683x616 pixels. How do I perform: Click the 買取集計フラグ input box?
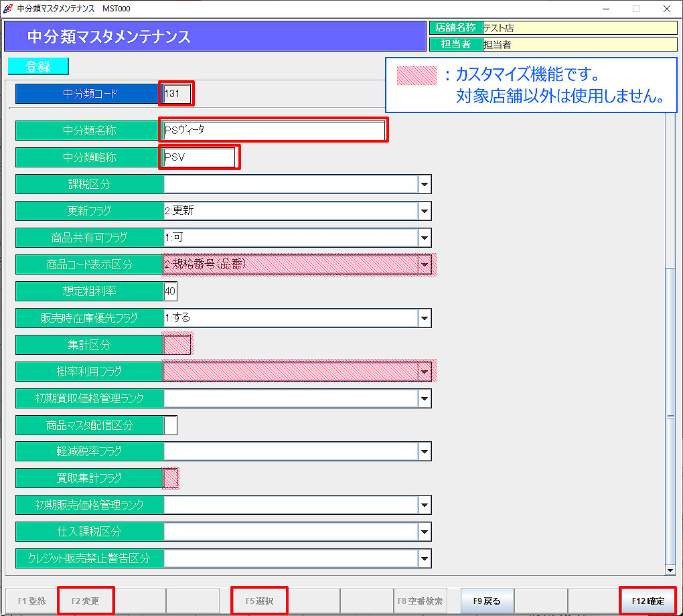pyautogui.click(x=170, y=478)
